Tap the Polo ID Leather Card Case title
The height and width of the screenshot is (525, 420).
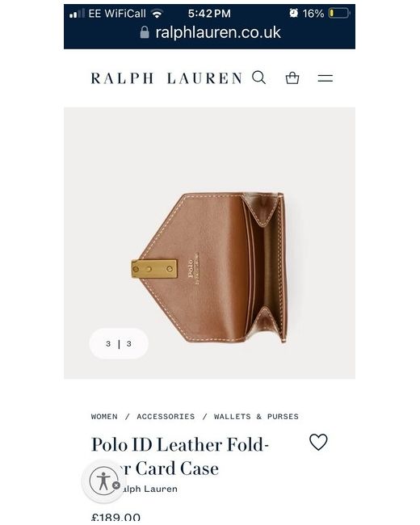pyautogui.click(x=180, y=456)
